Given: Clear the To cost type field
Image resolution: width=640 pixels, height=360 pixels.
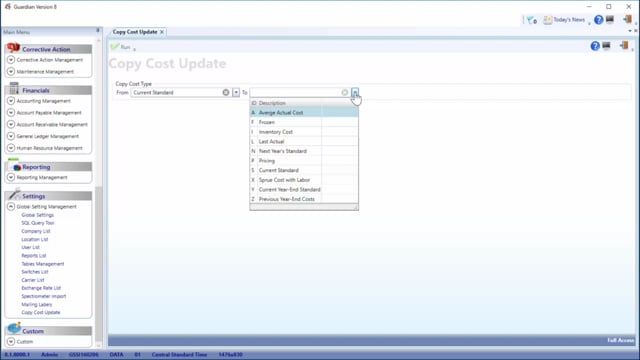Looking at the screenshot, I should tap(345, 93).
